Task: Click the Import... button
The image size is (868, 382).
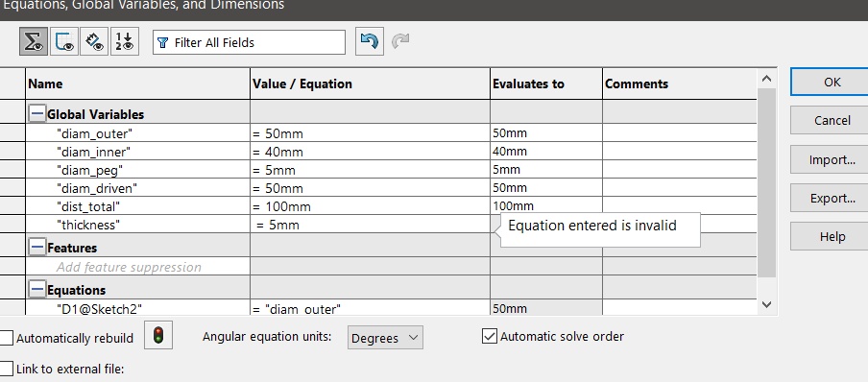Action: 830,159
